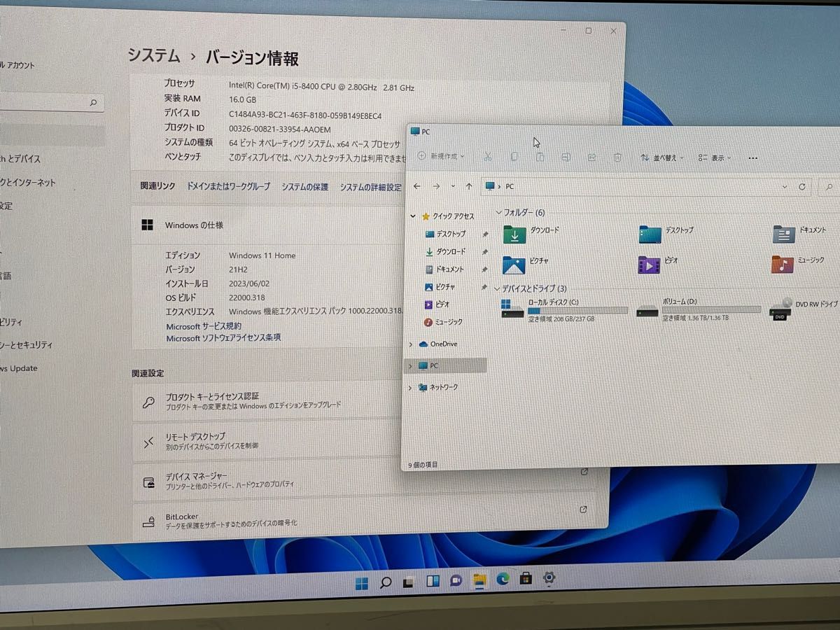Viewport: 840px width, 630px height.
Task: Expand ネットワーク tree node
Action: pos(410,387)
